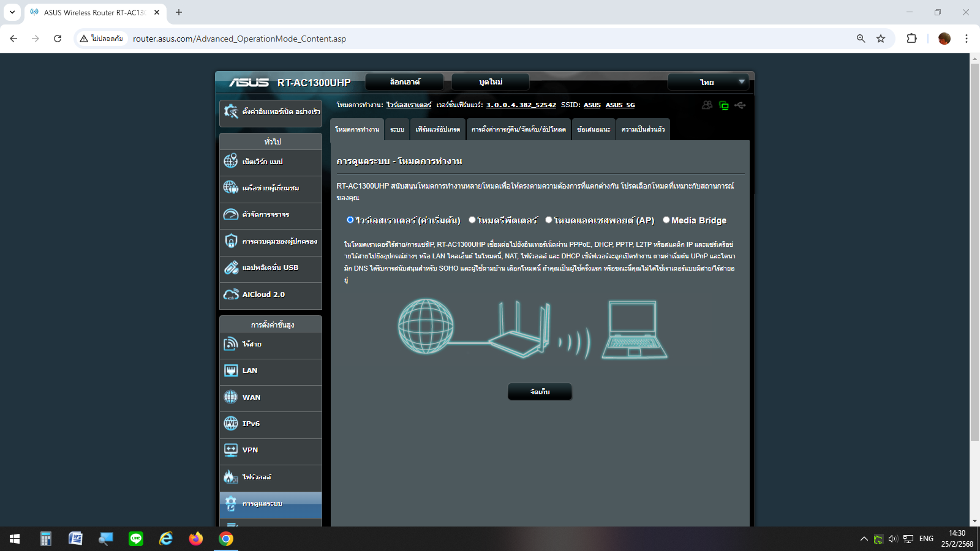Open the USB Application icon

coord(231,268)
